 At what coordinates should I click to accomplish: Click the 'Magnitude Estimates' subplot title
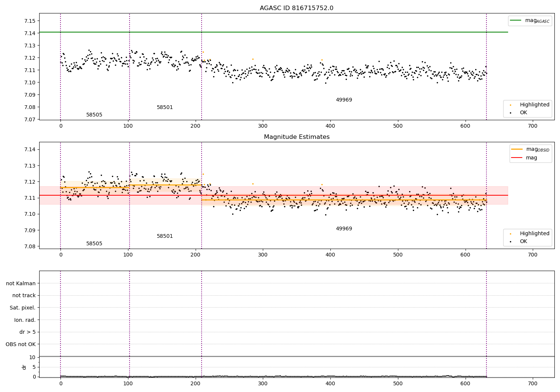[x=296, y=137]
